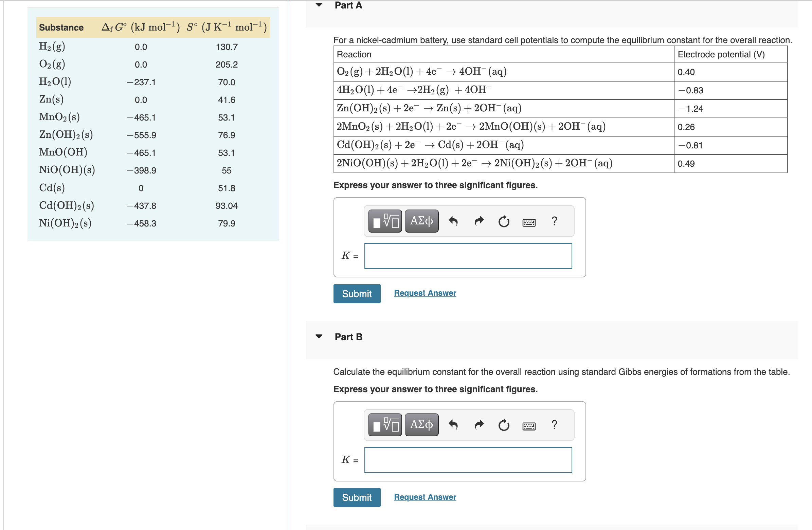The width and height of the screenshot is (812, 530).
Task: Open math templates in Part B toolbar
Action: pos(385,425)
